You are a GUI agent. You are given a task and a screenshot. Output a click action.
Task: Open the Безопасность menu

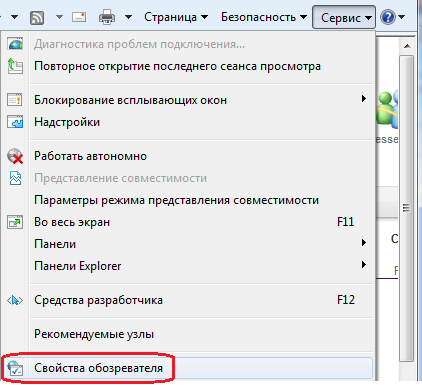pyautogui.click(x=264, y=17)
